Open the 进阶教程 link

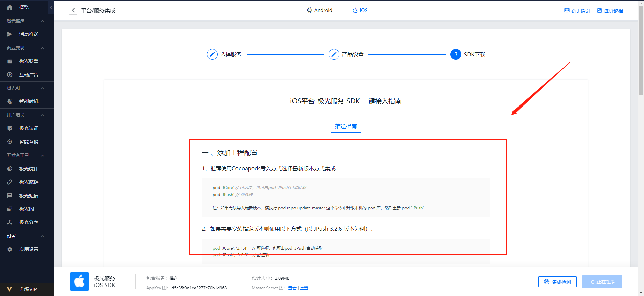tap(610, 11)
